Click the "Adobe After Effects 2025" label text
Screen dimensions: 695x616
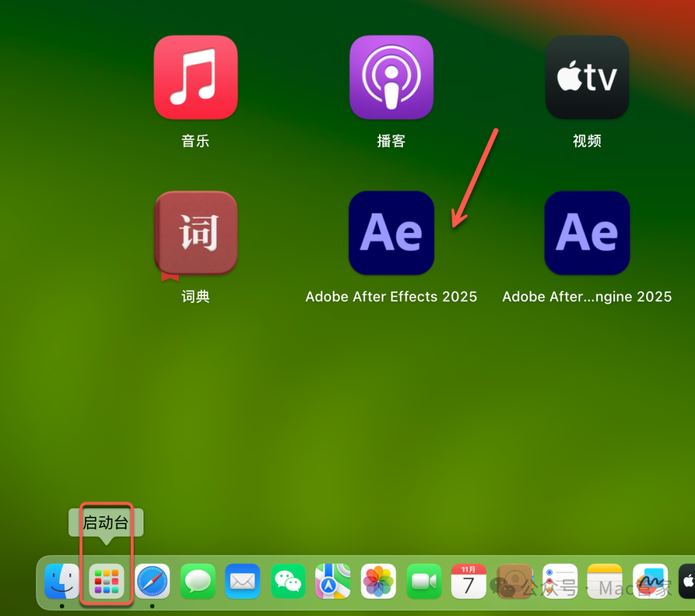pyautogui.click(x=391, y=296)
